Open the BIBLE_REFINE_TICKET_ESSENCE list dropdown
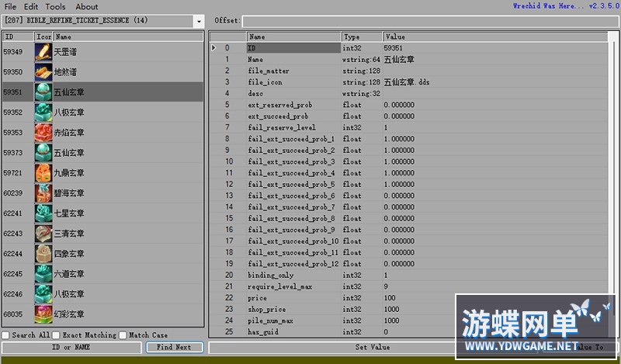The width and height of the screenshot is (621, 364). point(199,21)
